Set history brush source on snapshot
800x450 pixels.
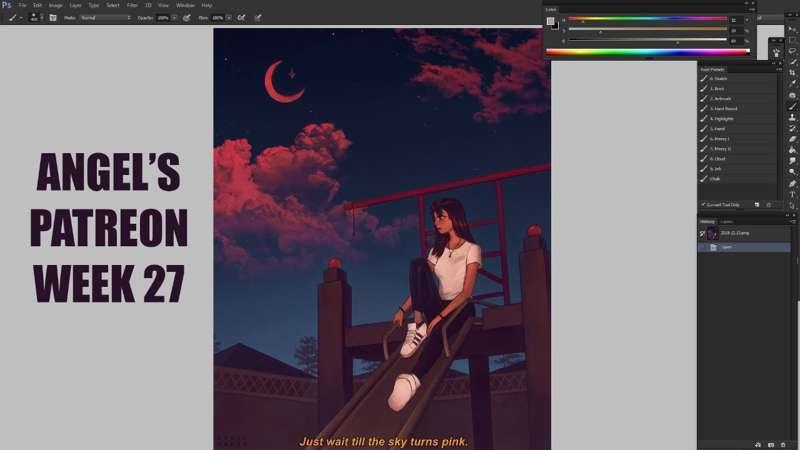pyautogui.click(x=703, y=234)
